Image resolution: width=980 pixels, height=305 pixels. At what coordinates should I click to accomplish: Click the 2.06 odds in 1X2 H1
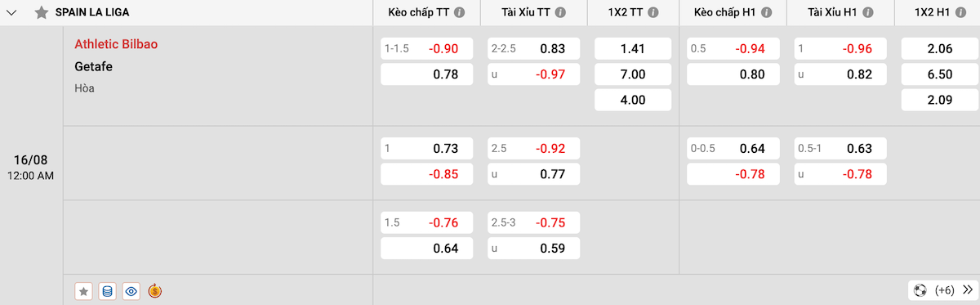coord(940,49)
